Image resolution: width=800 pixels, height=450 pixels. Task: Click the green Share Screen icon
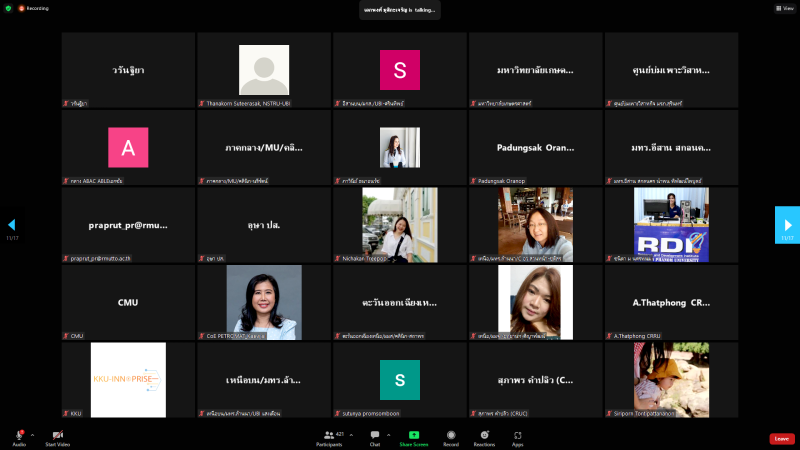[413, 435]
